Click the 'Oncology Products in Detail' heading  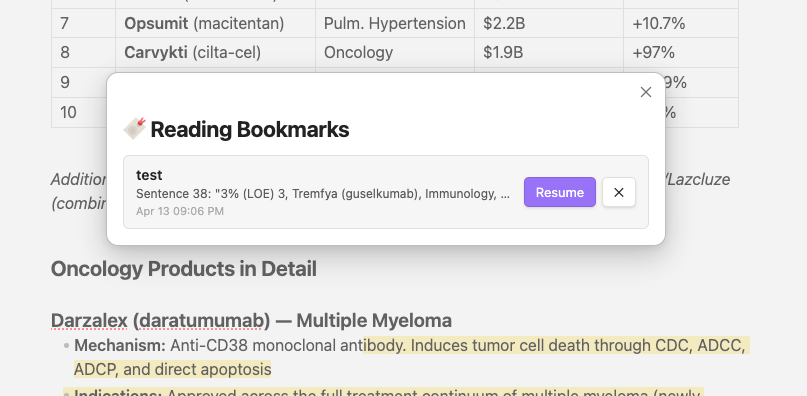pos(184,269)
